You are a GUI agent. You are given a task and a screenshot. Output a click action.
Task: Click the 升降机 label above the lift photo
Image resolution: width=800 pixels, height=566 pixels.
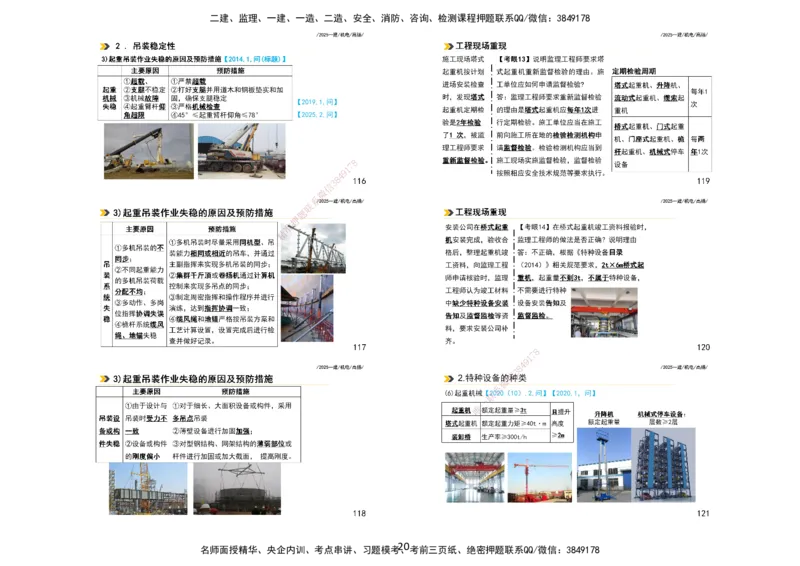tap(604, 414)
